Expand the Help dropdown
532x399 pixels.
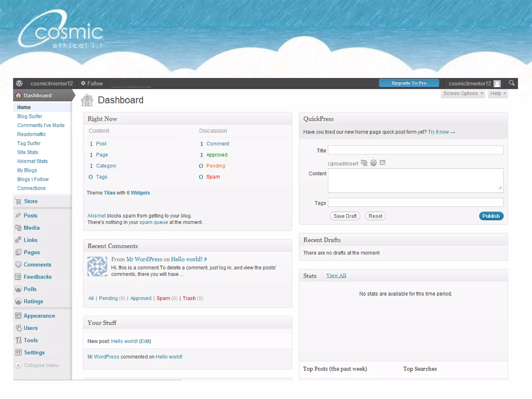[498, 94]
